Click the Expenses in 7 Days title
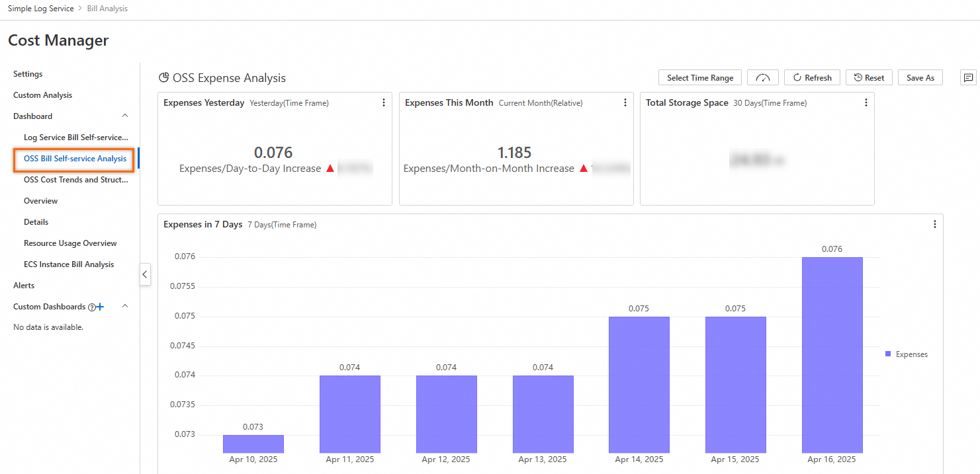 (203, 224)
